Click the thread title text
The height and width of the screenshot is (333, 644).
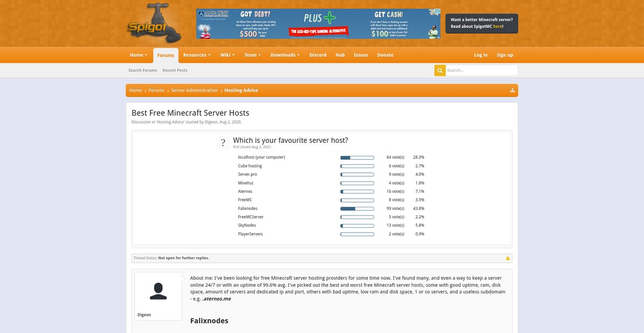click(191, 113)
